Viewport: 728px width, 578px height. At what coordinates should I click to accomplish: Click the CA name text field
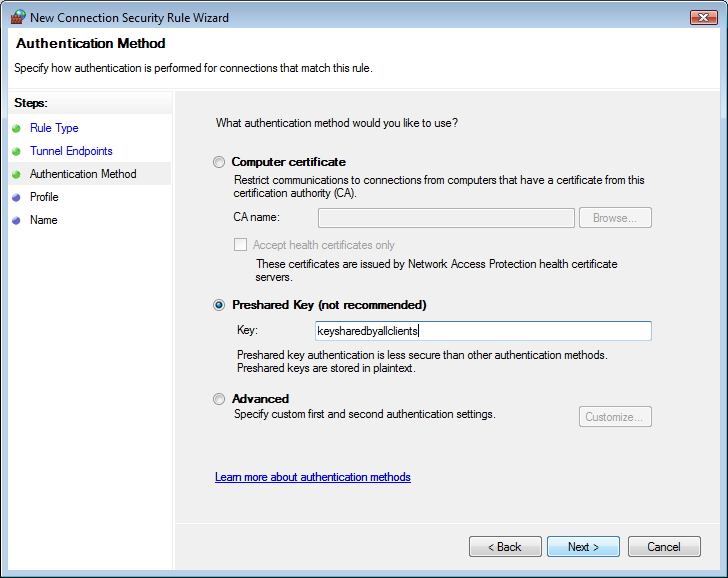tap(446, 218)
